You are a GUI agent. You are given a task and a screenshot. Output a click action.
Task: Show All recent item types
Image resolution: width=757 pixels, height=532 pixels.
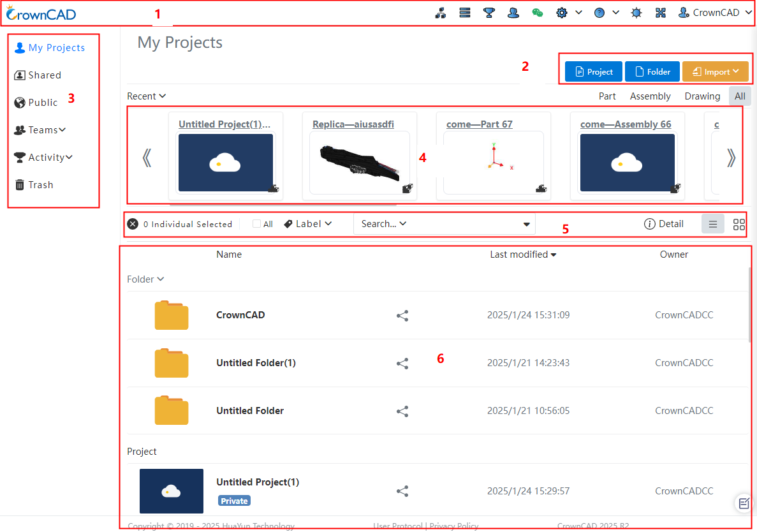[740, 96]
